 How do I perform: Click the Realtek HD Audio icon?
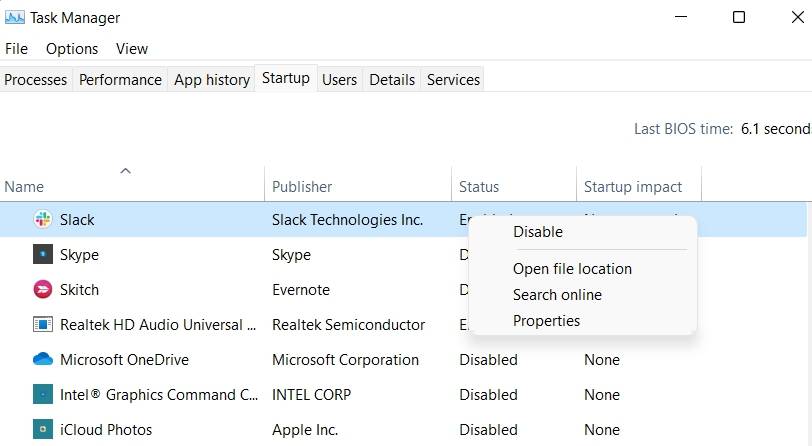(42, 325)
